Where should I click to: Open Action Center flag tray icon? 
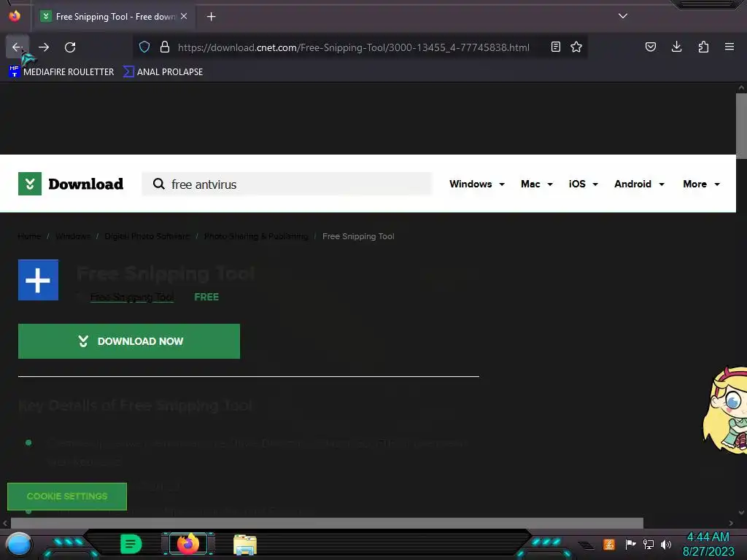point(630,544)
